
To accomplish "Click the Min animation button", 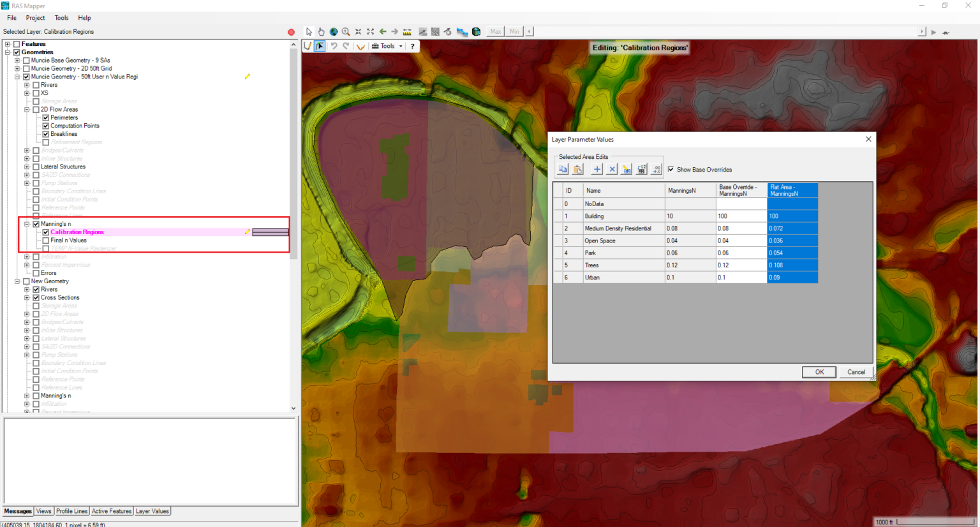I will click(x=514, y=31).
